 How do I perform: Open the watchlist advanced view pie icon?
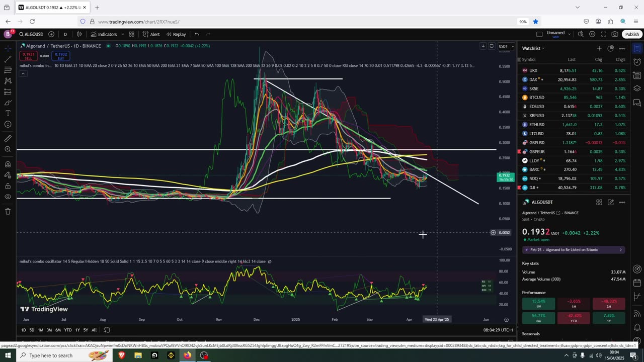click(610, 48)
